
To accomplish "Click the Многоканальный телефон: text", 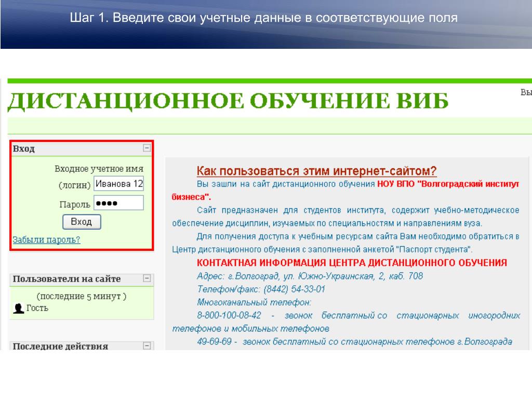I will [254, 302].
